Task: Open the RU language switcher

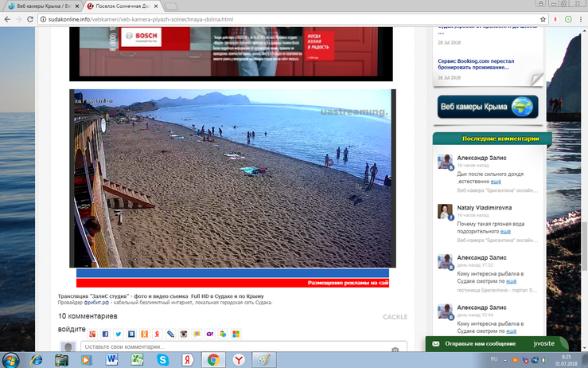Action: (493, 360)
